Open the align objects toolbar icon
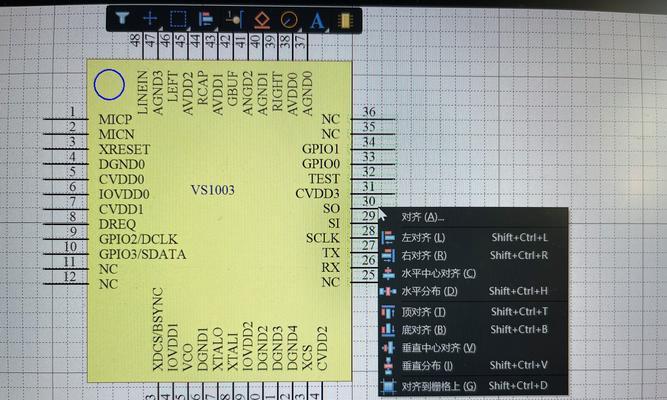This screenshot has width=667, height=400. [x=206, y=19]
